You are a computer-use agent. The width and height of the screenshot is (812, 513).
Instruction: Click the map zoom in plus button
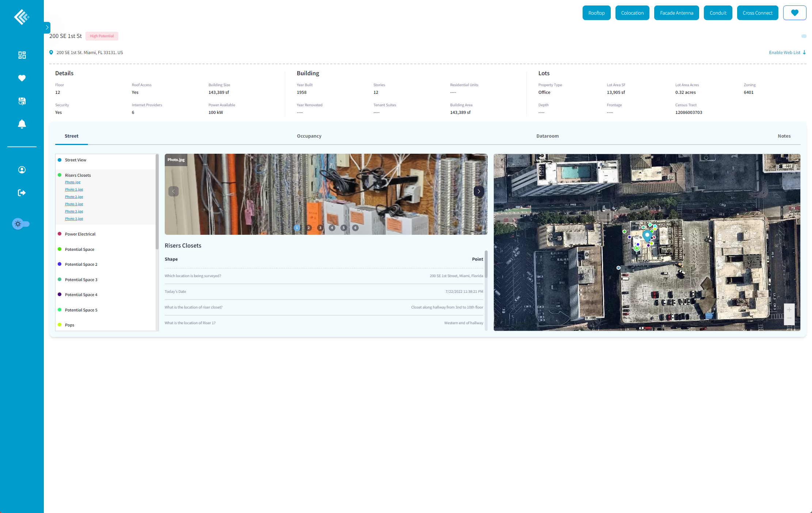789,310
